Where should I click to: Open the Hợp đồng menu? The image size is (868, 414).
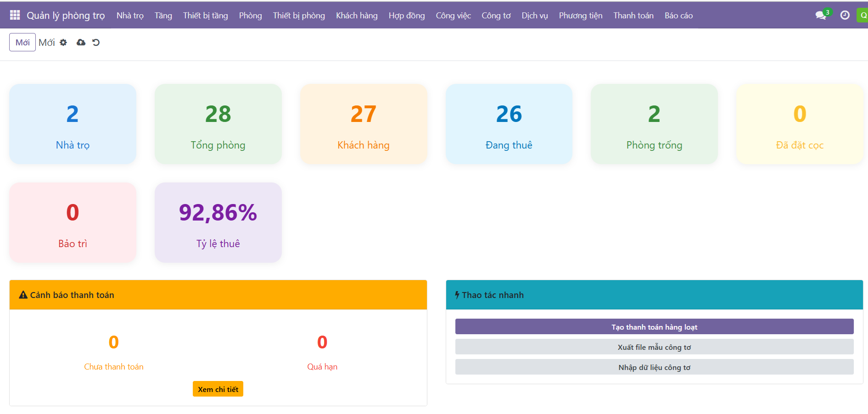click(x=407, y=15)
